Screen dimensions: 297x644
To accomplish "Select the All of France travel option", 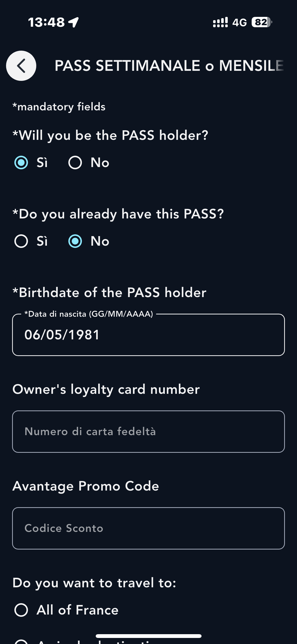I will pyautogui.click(x=21, y=610).
